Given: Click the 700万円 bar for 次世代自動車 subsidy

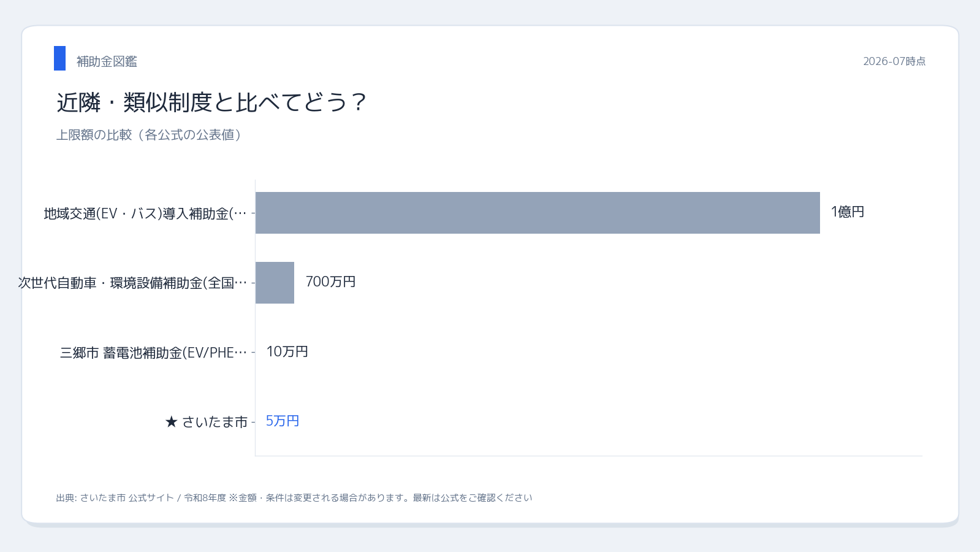Looking at the screenshot, I should (x=275, y=283).
